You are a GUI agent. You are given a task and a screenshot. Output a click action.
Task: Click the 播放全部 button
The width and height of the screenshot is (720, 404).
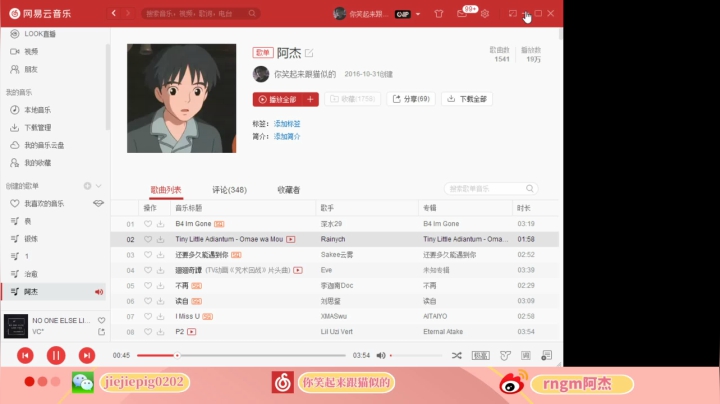click(277, 99)
